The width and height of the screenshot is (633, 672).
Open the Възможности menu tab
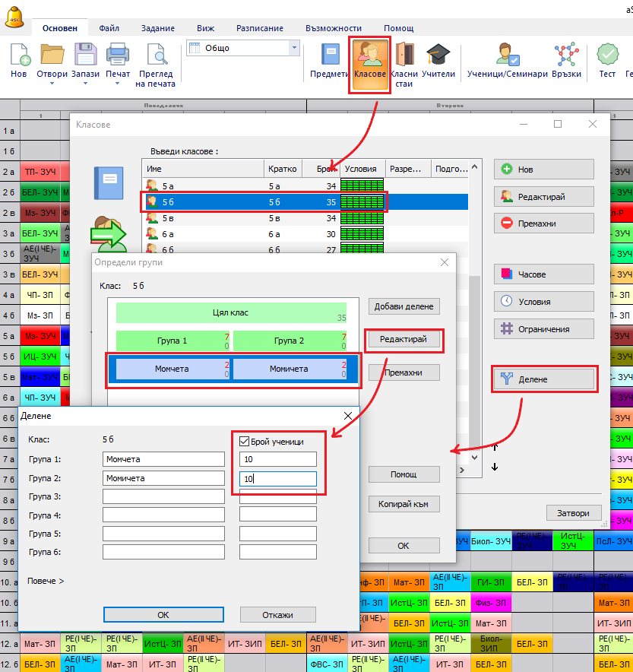[x=334, y=27]
